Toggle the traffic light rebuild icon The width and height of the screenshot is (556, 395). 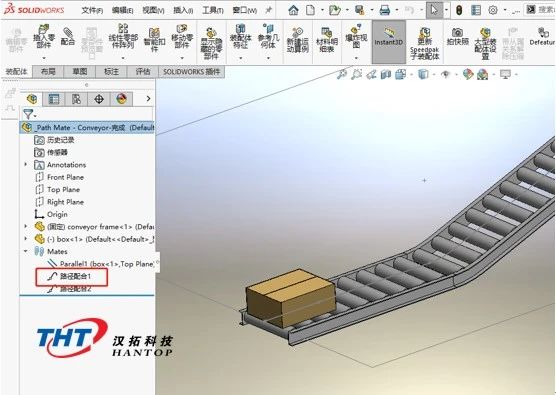[459, 10]
